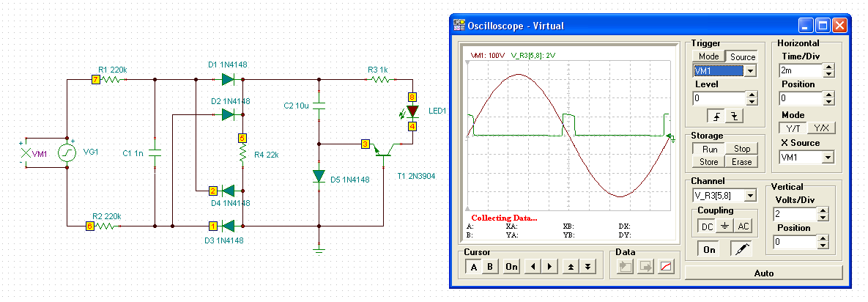Viewport: 868px width, 302px height.
Task: Click Run in Storage group
Action: [710, 149]
